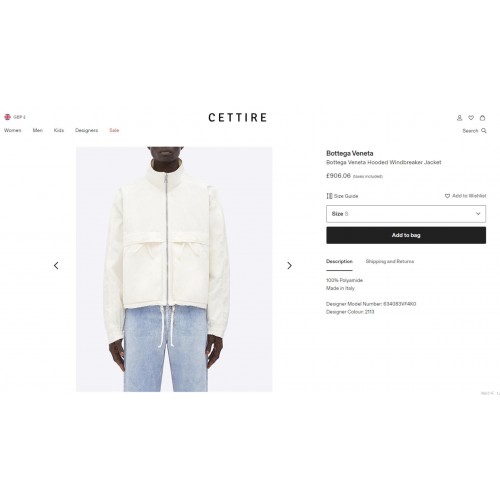This screenshot has width=500, height=500.
Task: Click the search magnifier icon
Action: (x=484, y=131)
